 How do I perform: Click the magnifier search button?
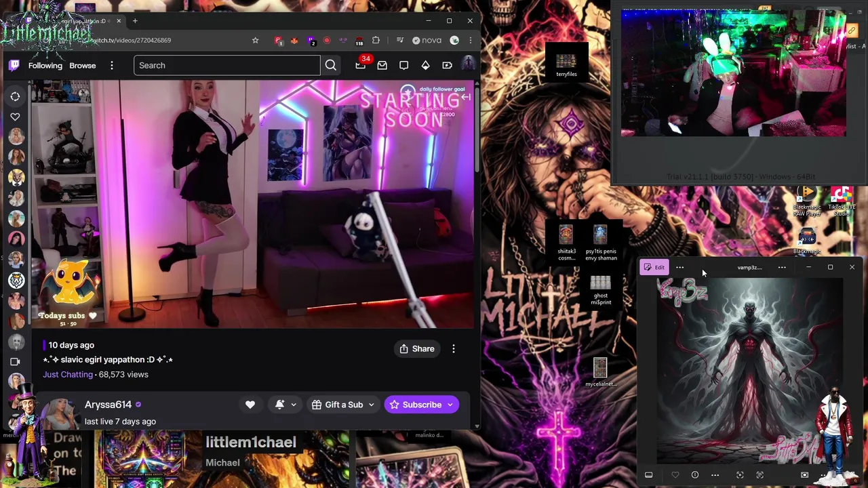point(330,66)
